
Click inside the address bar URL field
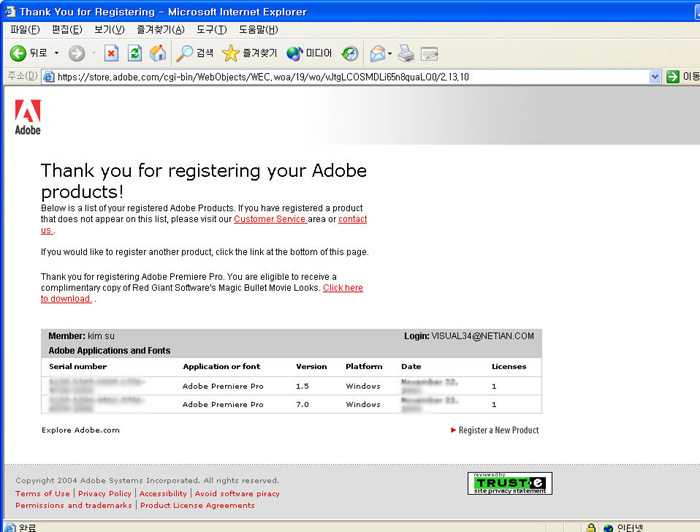(350, 77)
